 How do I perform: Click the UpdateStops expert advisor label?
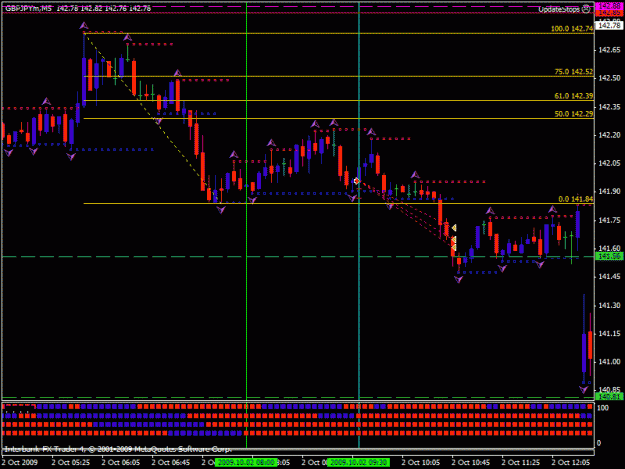tap(559, 9)
